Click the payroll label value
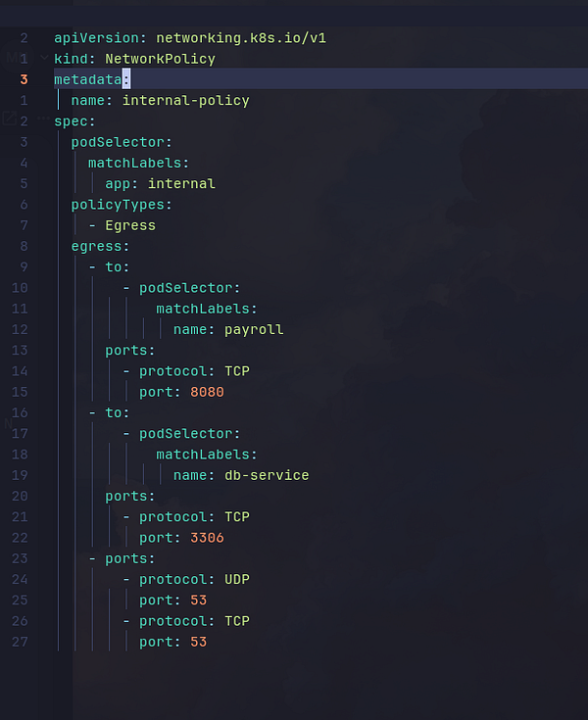 254,330
